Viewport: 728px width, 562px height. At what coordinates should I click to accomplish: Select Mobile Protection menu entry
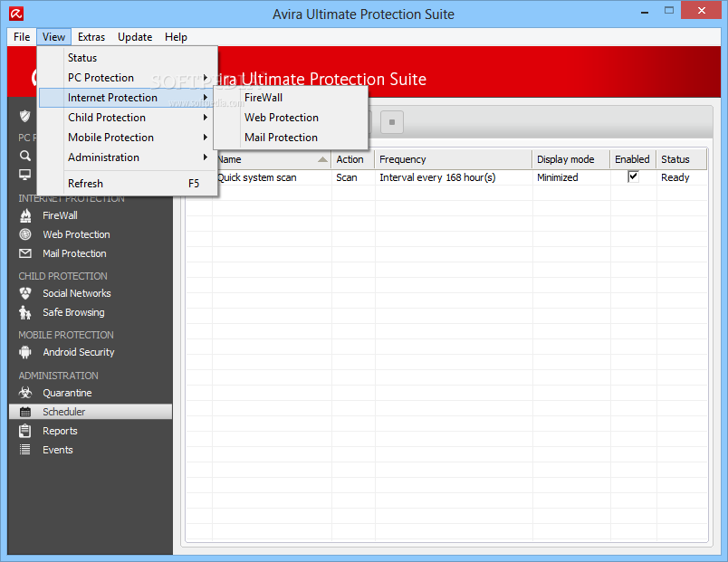click(x=128, y=138)
